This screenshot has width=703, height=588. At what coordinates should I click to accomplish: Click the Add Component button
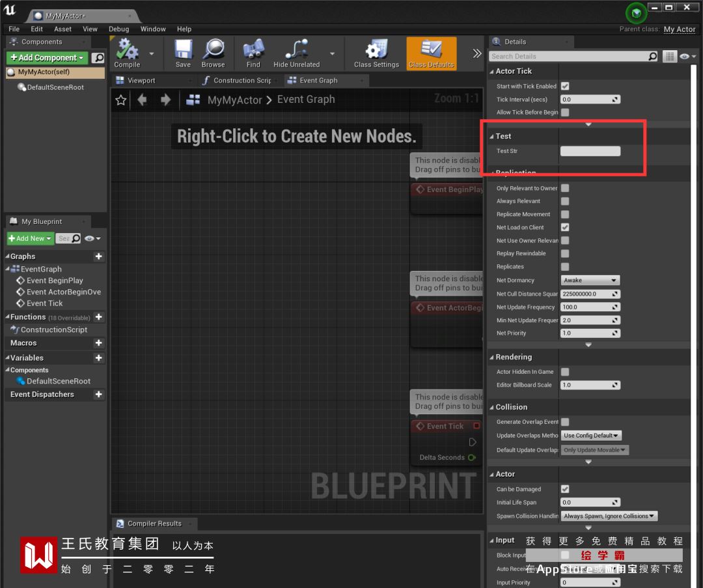point(47,57)
